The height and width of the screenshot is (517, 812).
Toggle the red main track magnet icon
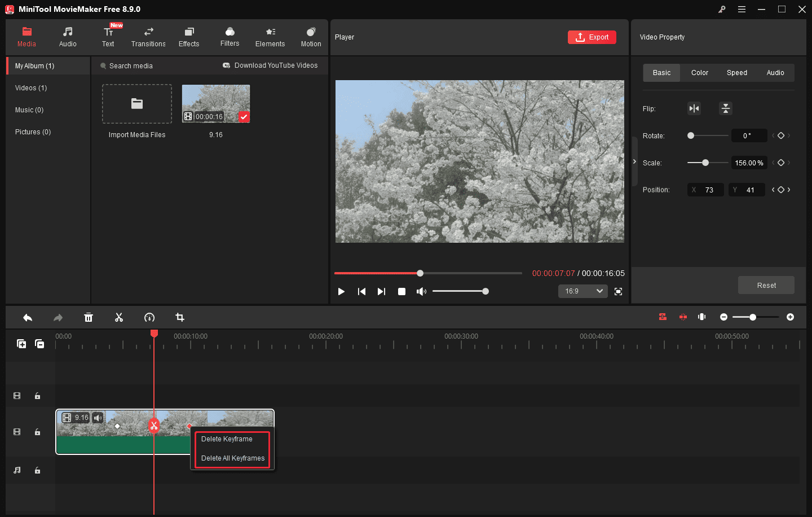(x=663, y=317)
